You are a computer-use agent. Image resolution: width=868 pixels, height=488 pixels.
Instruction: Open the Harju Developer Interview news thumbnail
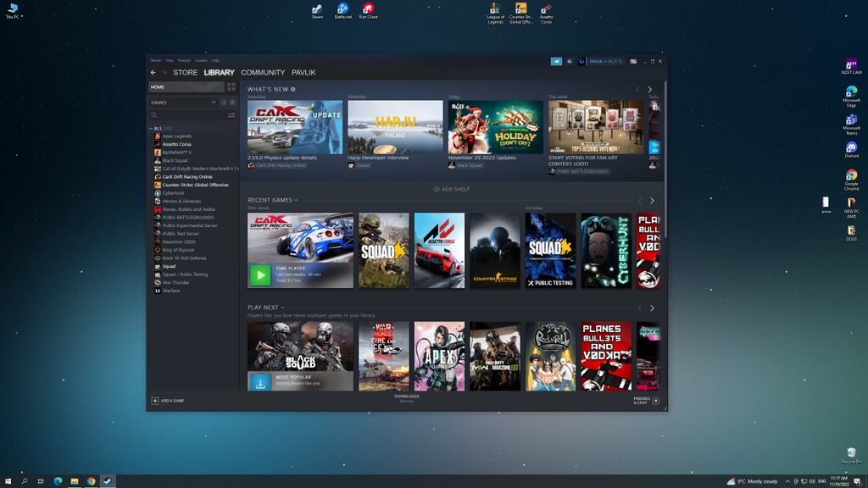tap(395, 127)
